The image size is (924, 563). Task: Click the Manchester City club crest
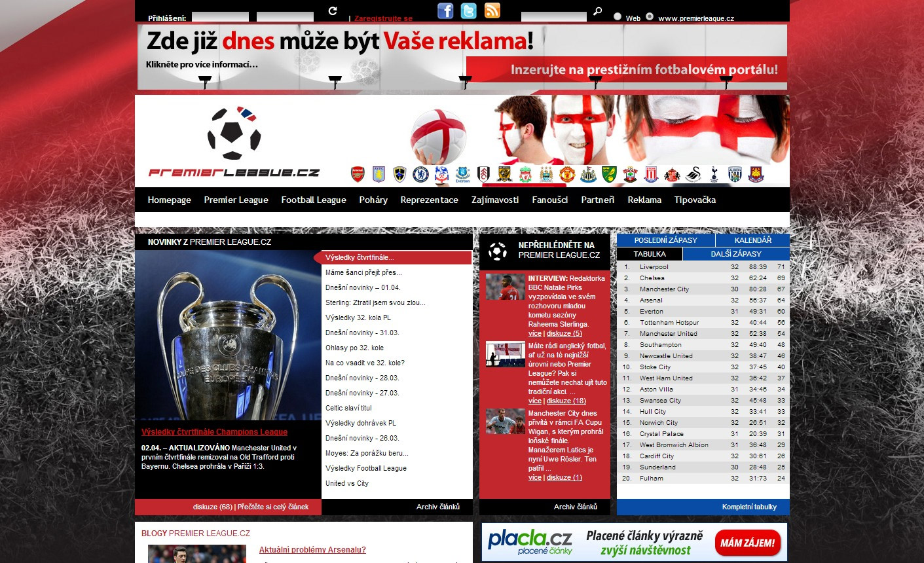tap(546, 174)
